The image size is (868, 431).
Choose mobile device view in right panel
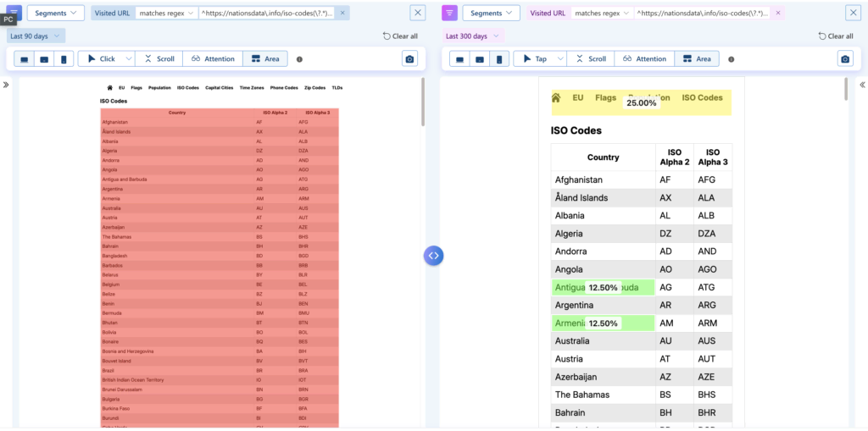click(x=498, y=59)
